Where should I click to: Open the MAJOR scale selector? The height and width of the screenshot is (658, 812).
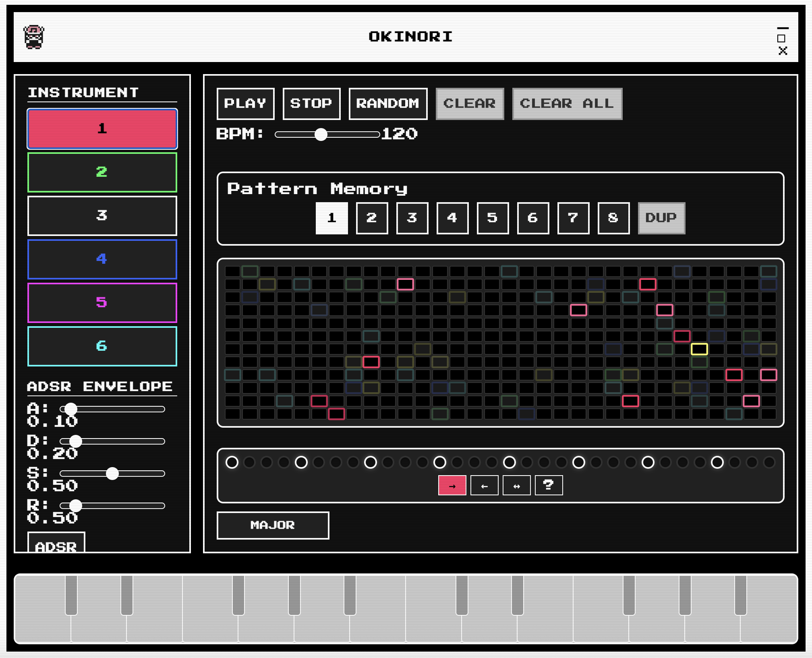click(273, 525)
